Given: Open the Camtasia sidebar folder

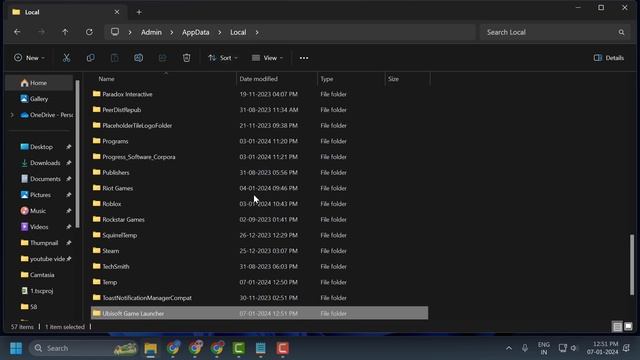Looking at the screenshot, I should pyautogui.click(x=39, y=275).
